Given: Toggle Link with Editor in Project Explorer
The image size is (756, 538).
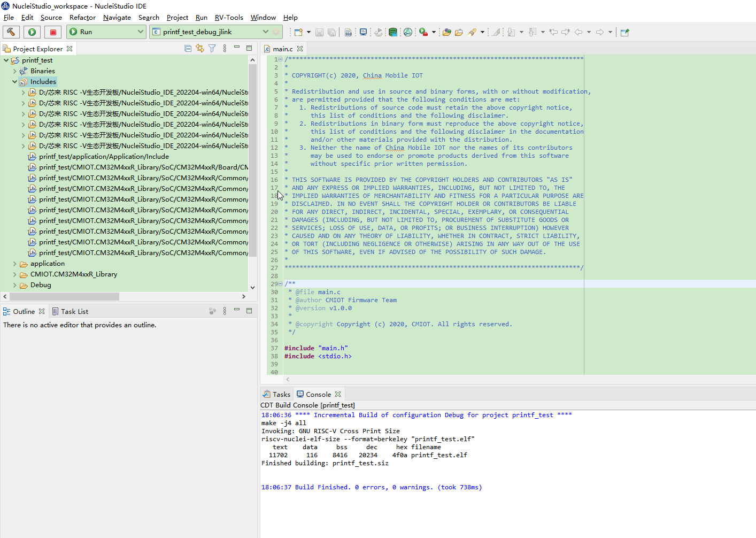Looking at the screenshot, I should pyautogui.click(x=200, y=49).
